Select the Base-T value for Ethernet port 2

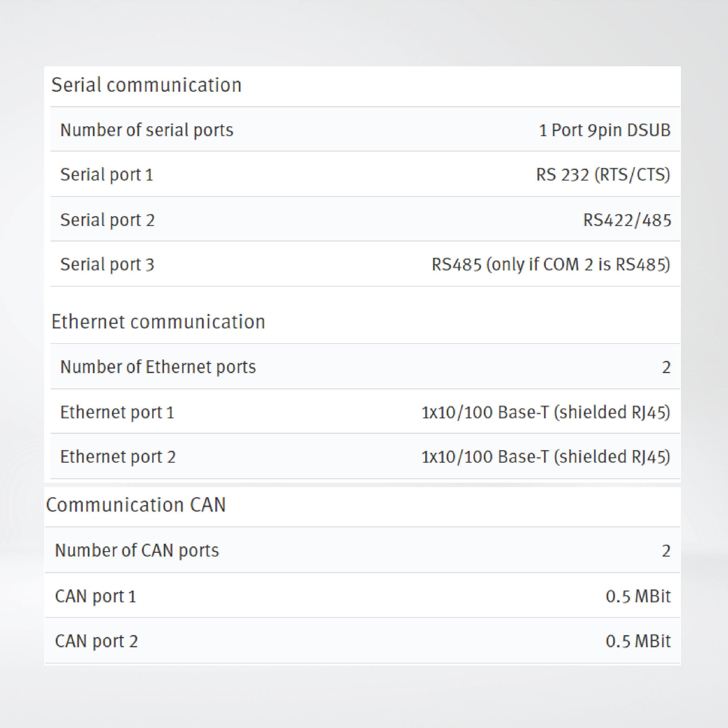[x=546, y=457]
